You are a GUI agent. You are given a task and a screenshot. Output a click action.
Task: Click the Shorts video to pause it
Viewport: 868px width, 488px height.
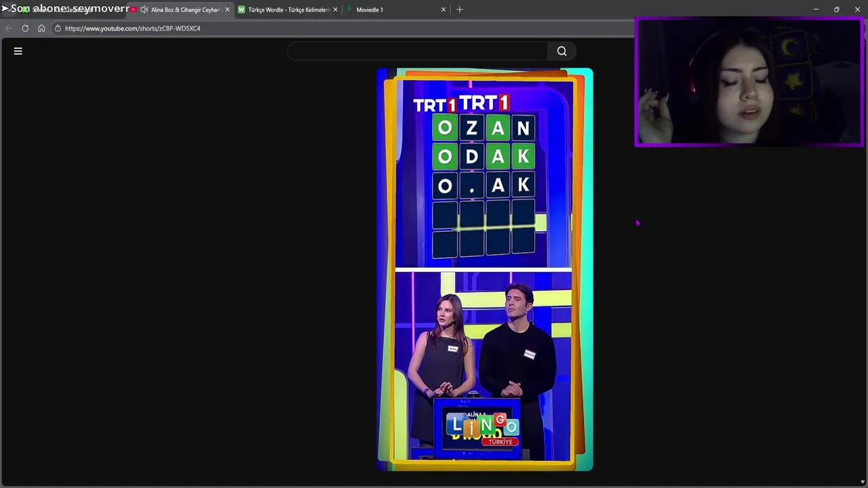pyautogui.click(x=485, y=269)
